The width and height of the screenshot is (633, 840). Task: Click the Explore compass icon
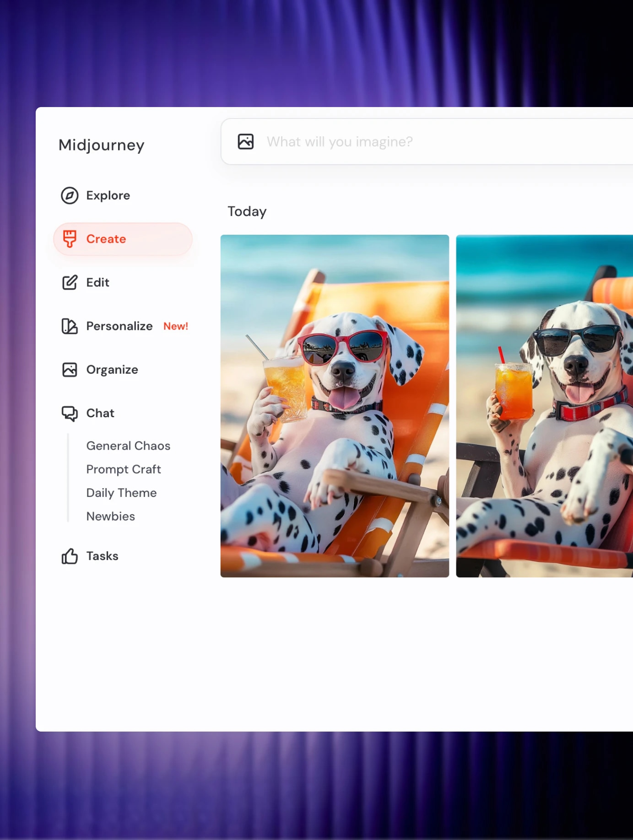pos(70,195)
